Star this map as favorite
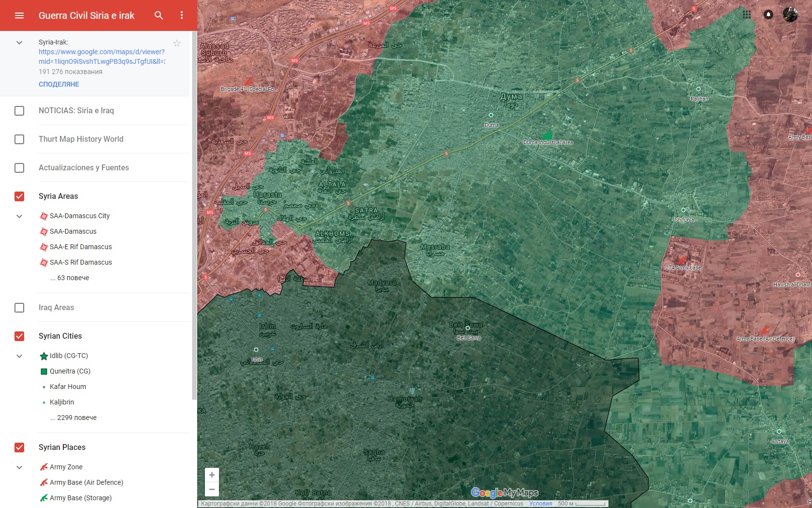Image resolution: width=812 pixels, height=508 pixels. [177, 44]
